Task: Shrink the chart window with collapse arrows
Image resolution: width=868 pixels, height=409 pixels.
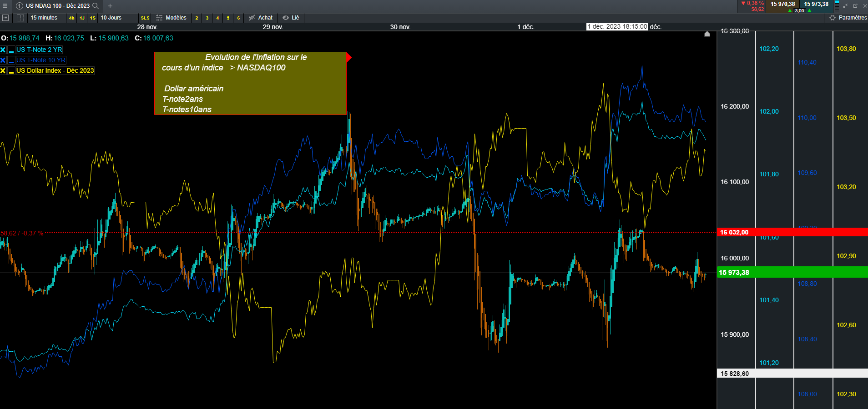Action: [x=845, y=6]
